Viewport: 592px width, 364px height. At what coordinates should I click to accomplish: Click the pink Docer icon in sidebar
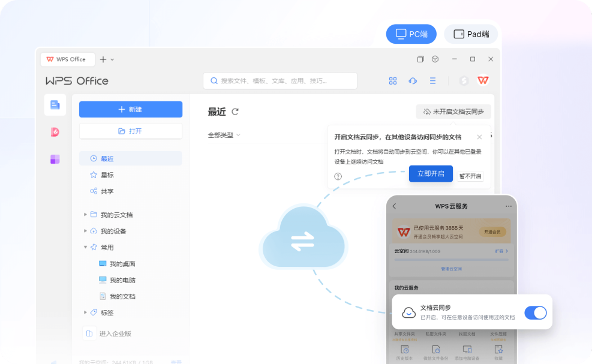click(55, 132)
